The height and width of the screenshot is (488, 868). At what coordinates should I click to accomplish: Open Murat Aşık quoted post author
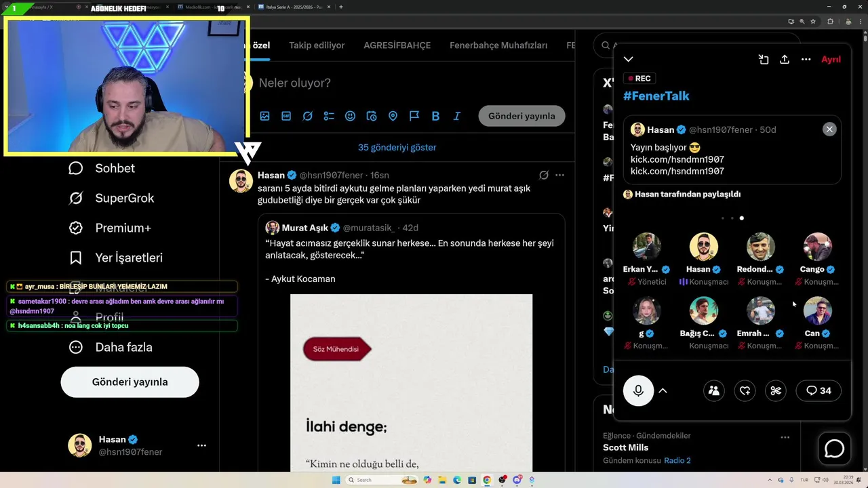[306, 228]
